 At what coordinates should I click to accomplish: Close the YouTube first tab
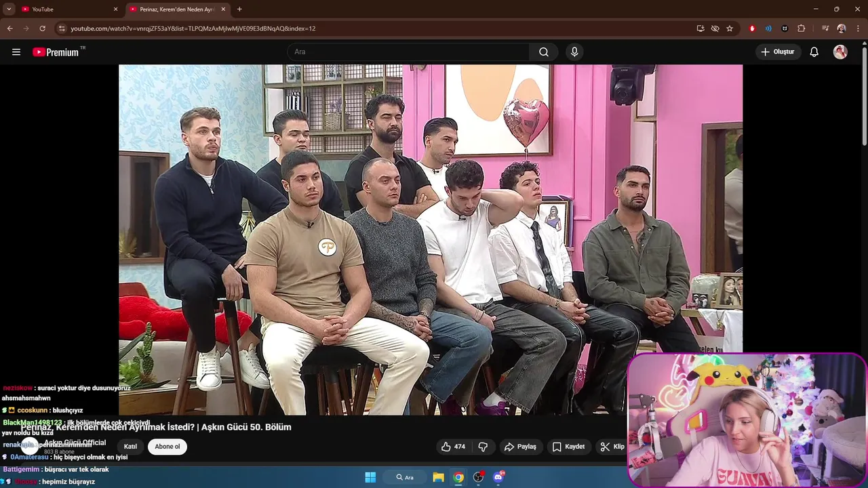pos(115,9)
